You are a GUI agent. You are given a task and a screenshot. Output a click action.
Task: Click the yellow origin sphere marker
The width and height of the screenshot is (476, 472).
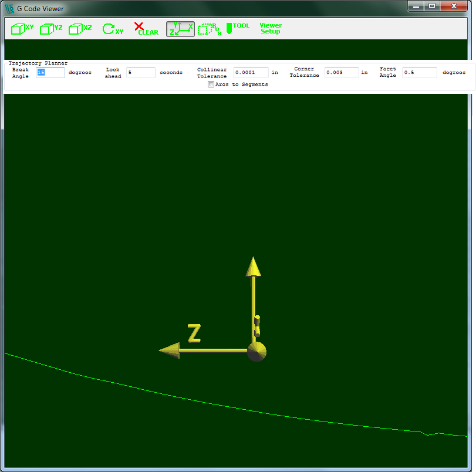256,352
